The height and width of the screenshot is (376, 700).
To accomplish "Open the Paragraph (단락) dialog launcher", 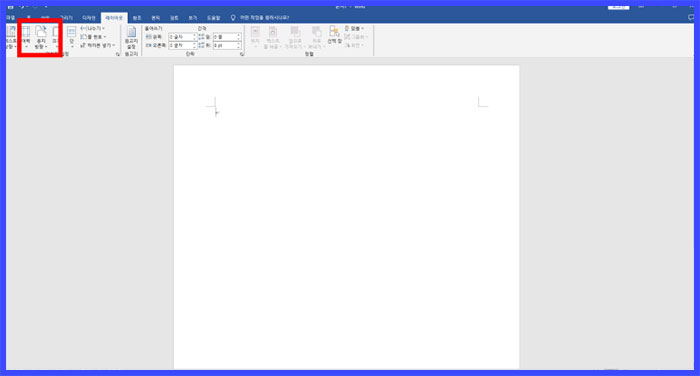I will coord(242,54).
